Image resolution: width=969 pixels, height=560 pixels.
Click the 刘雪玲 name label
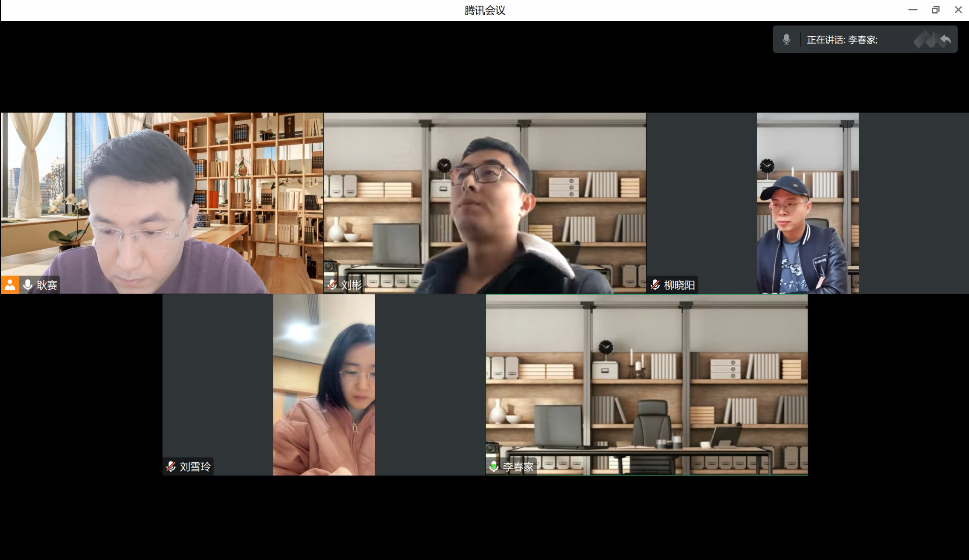point(195,467)
